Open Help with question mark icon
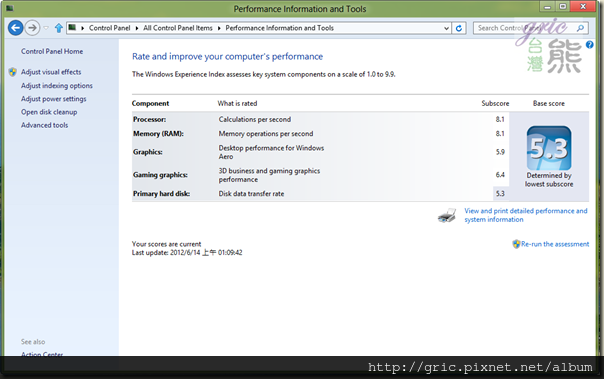 click(x=590, y=45)
